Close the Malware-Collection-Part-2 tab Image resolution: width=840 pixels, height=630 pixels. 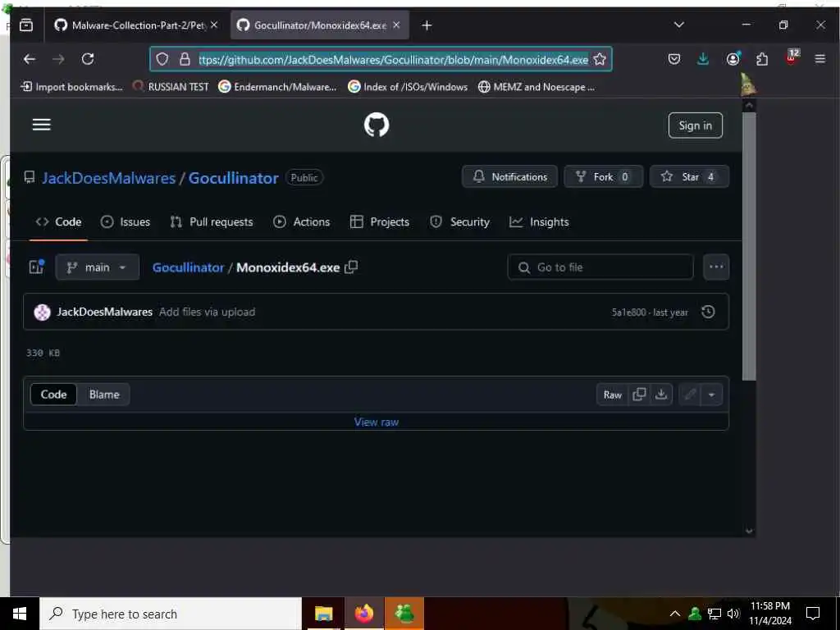click(x=214, y=25)
